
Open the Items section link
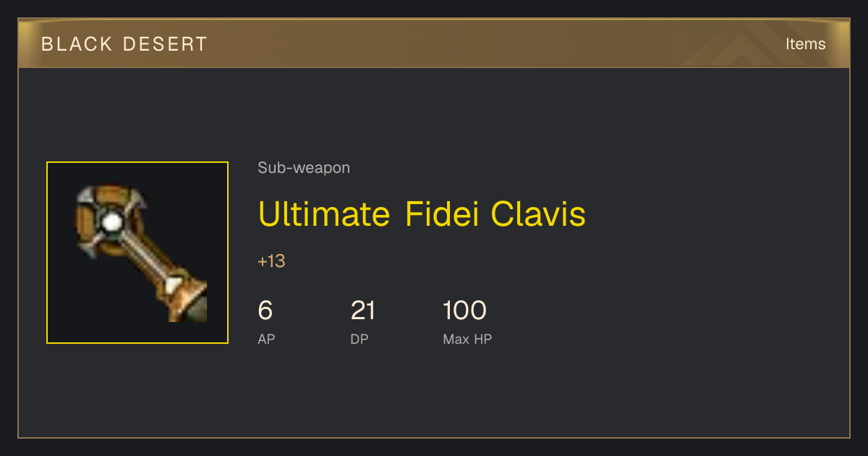805,44
